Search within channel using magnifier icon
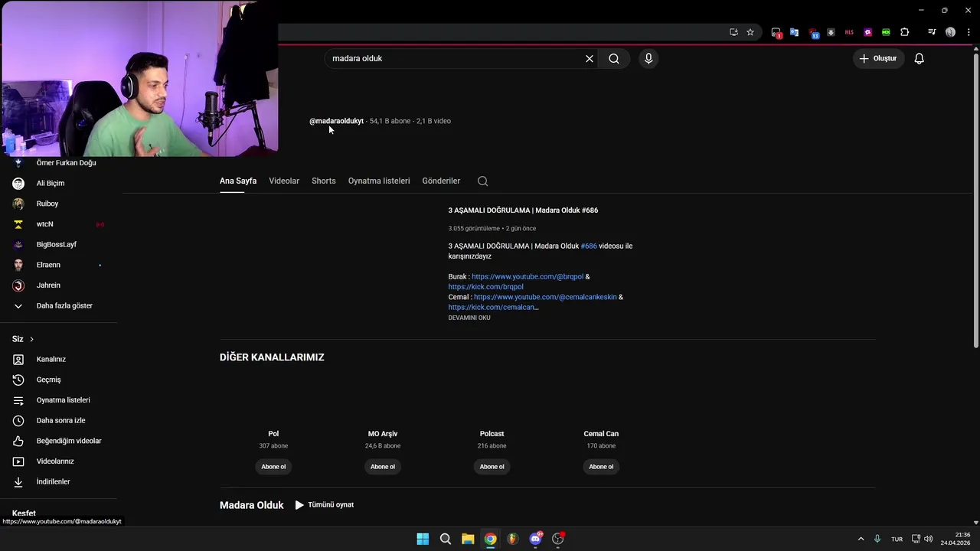Screen dimensions: 980x551 482,181
